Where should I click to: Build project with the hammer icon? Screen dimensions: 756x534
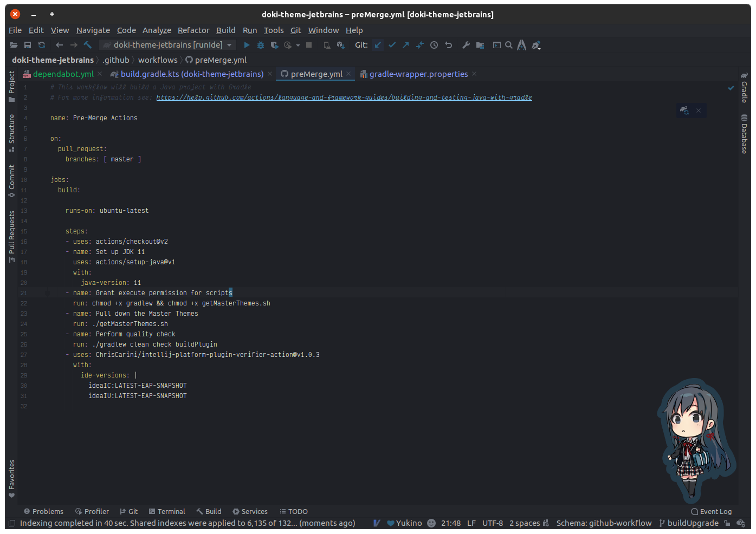(87, 45)
